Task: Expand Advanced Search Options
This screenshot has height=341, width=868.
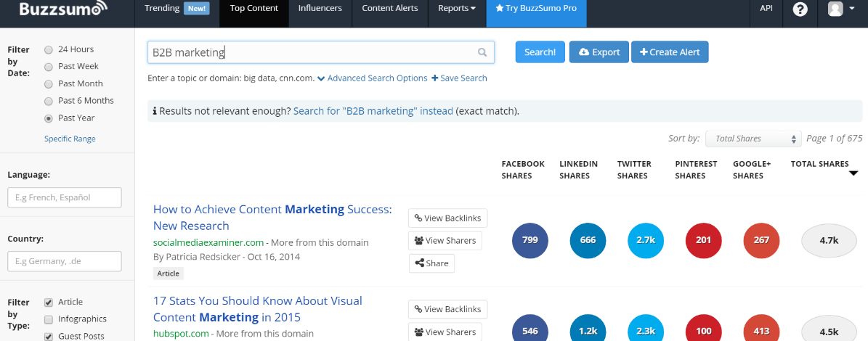Action: click(x=373, y=78)
